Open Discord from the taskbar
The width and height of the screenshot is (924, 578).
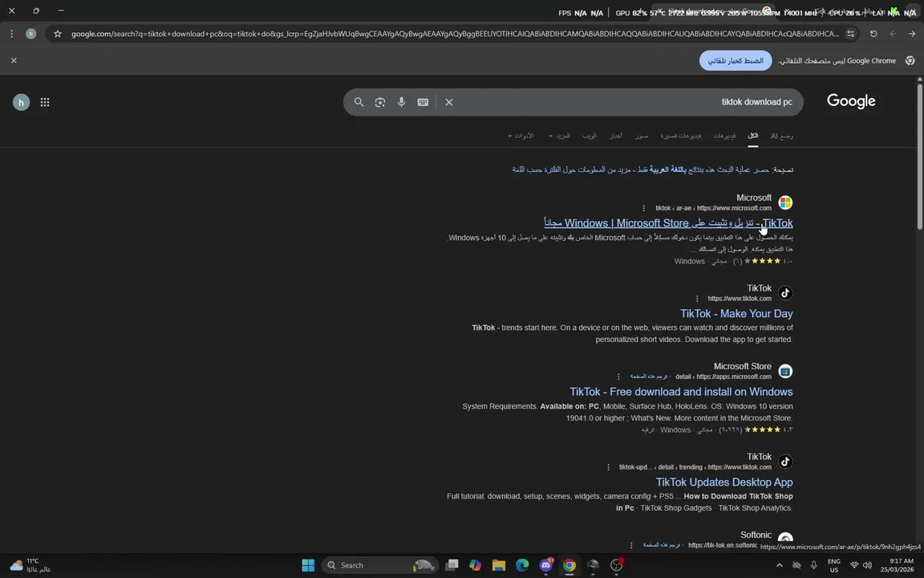point(545,565)
